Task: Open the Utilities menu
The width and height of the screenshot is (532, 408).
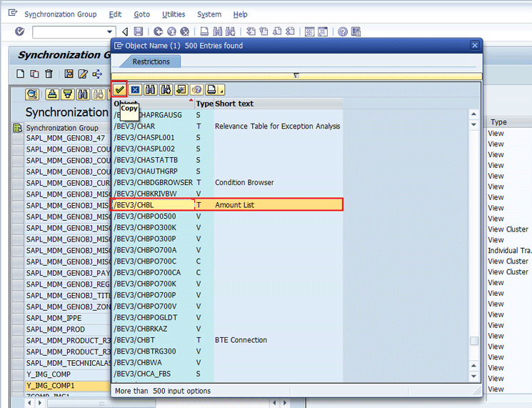Action: [x=174, y=14]
